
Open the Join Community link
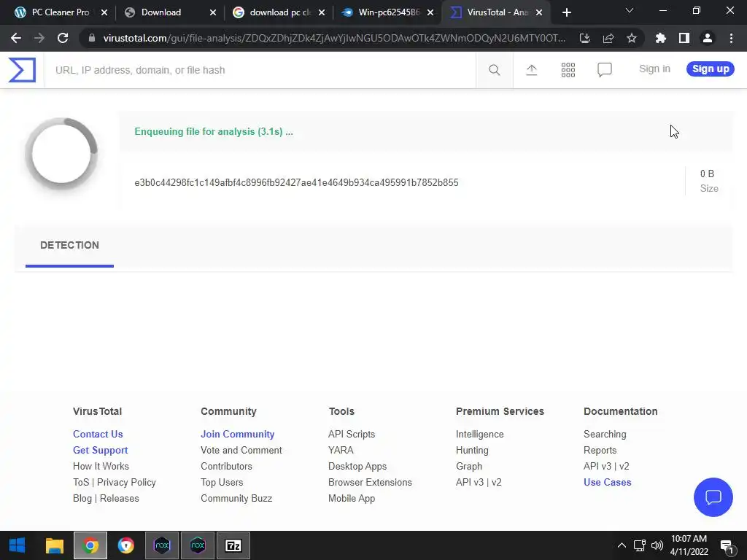pyautogui.click(x=237, y=434)
